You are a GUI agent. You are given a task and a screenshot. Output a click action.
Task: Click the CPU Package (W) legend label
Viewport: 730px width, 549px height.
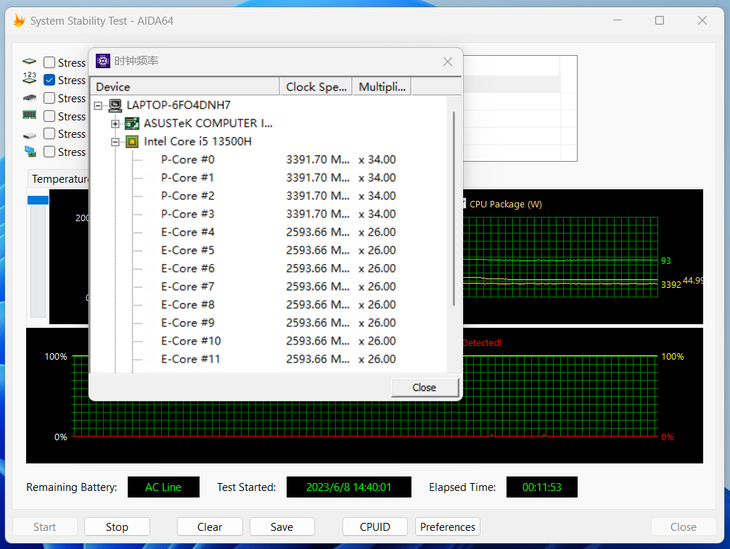[x=506, y=204]
